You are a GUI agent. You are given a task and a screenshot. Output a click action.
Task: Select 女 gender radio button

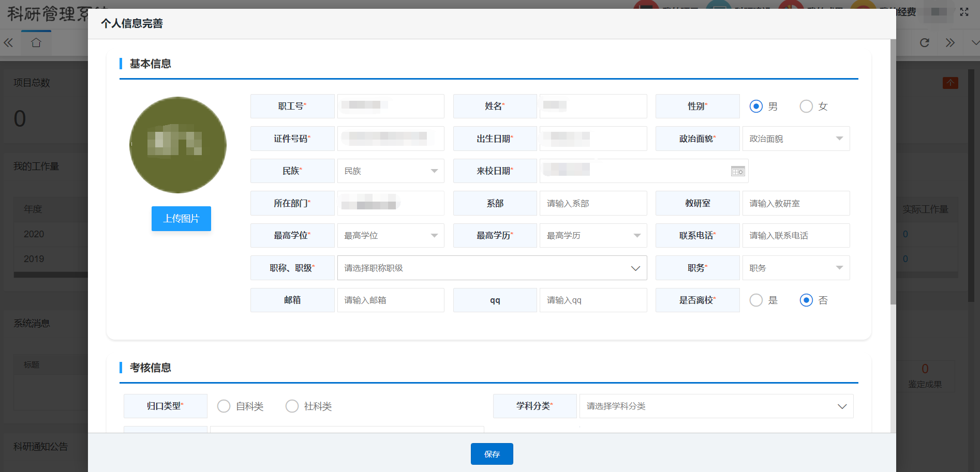pos(806,106)
